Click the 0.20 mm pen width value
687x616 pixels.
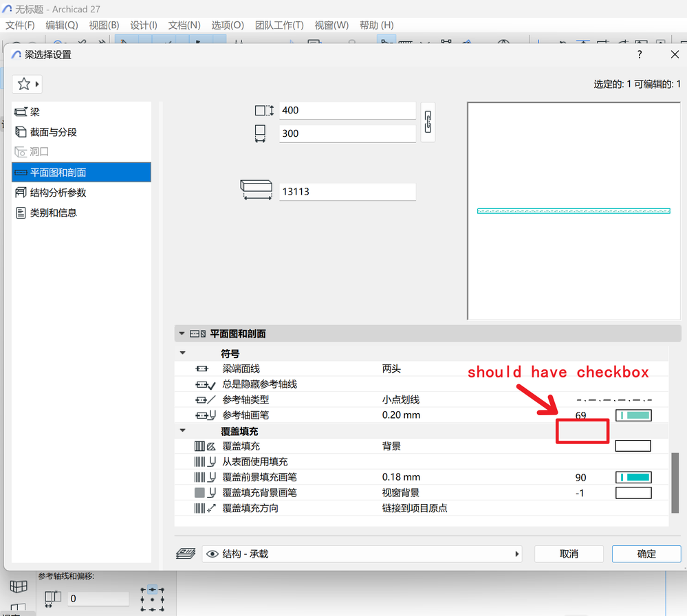click(x=401, y=415)
